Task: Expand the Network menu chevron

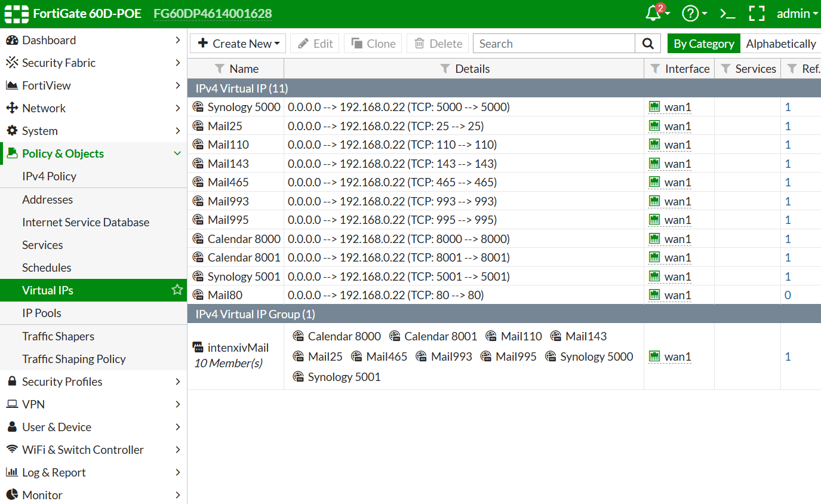Action: tap(177, 108)
